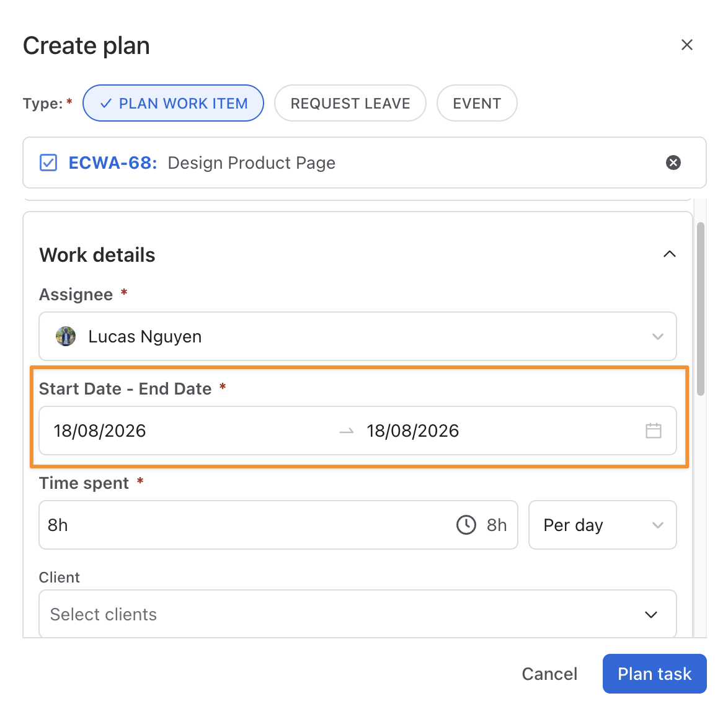Click the Start Date - End Date label
Viewport: 728px width, 701px height.
coord(125,389)
